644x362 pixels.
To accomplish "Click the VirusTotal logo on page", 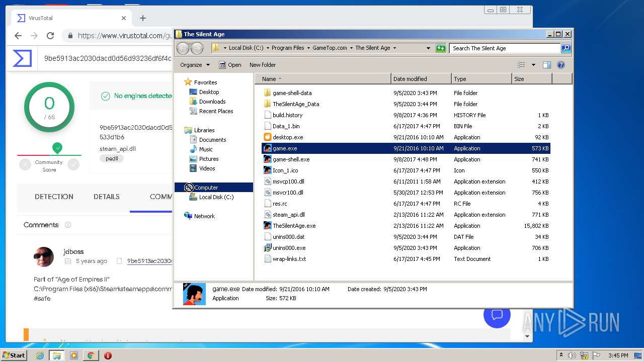I will (22, 58).
